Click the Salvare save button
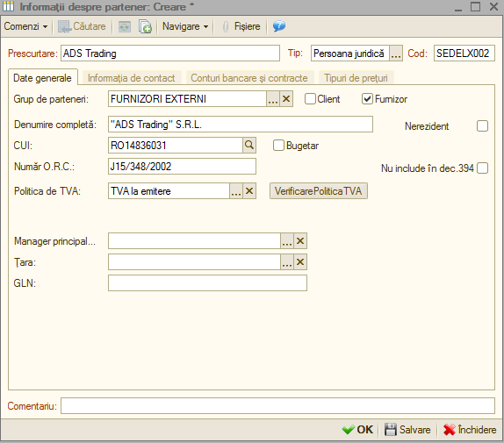The height and width of the screenshot is (443, 504). (407, 430)
